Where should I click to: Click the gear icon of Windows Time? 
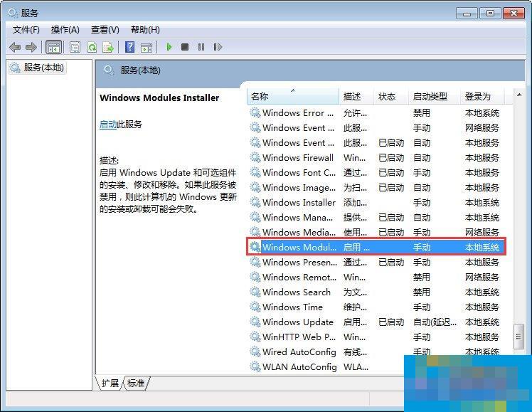(x=255, y=307)
